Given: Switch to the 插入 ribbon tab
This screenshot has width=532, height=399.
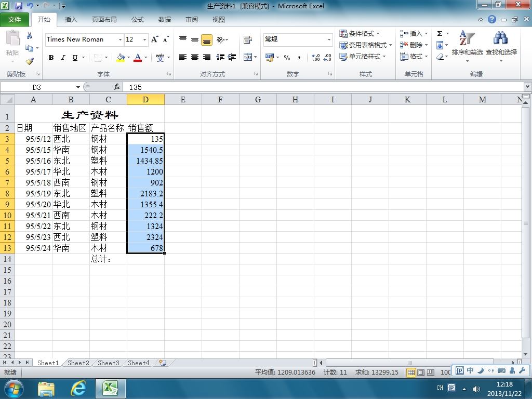Looking at the screenshot, I should [71, 20].
